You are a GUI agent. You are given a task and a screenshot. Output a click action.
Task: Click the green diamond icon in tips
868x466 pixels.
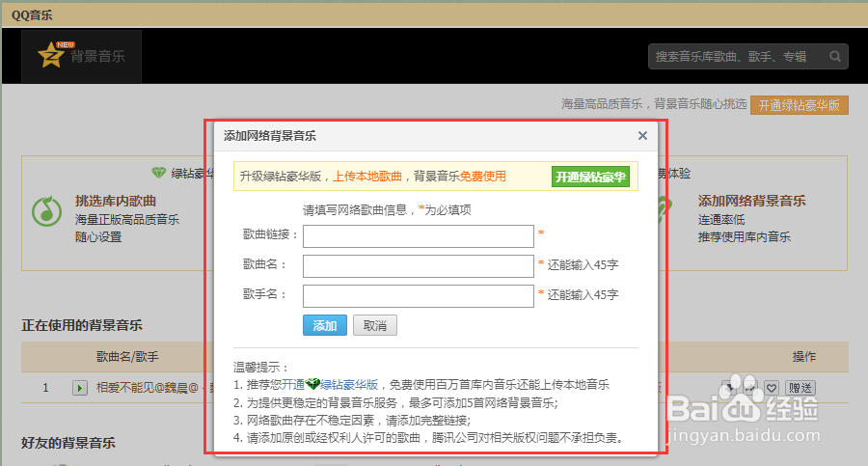[312, 384]
